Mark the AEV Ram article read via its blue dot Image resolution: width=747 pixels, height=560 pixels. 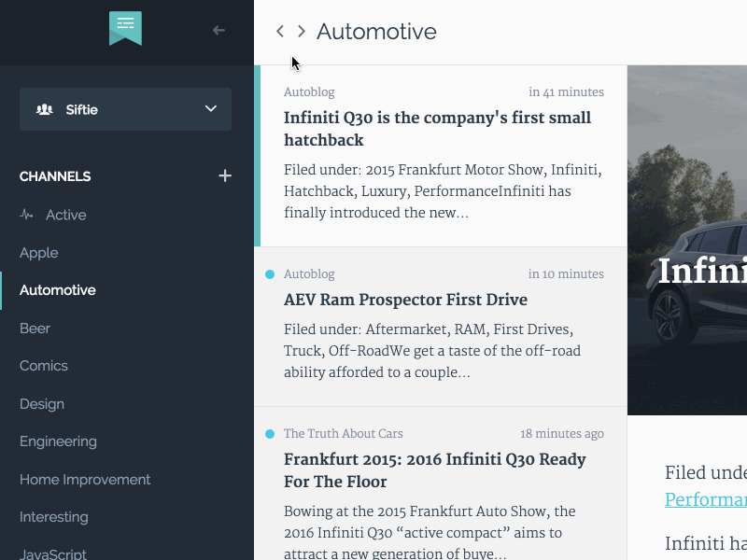coord(270,274)
